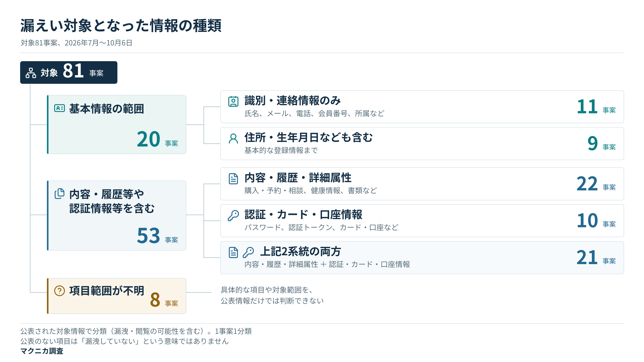644x362 pixels.
Task: Click the heading 住所・生年月日なども含む
Action: (309, 138)
